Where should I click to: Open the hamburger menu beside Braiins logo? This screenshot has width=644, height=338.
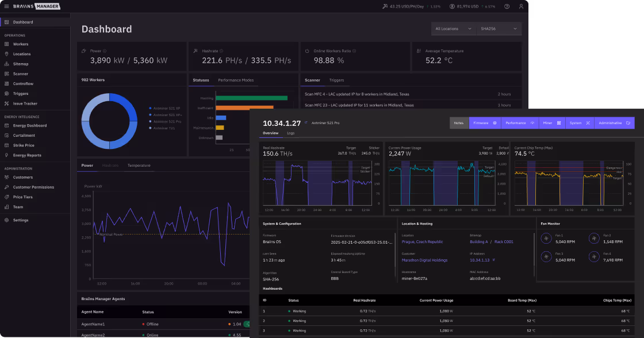point(6,6)
